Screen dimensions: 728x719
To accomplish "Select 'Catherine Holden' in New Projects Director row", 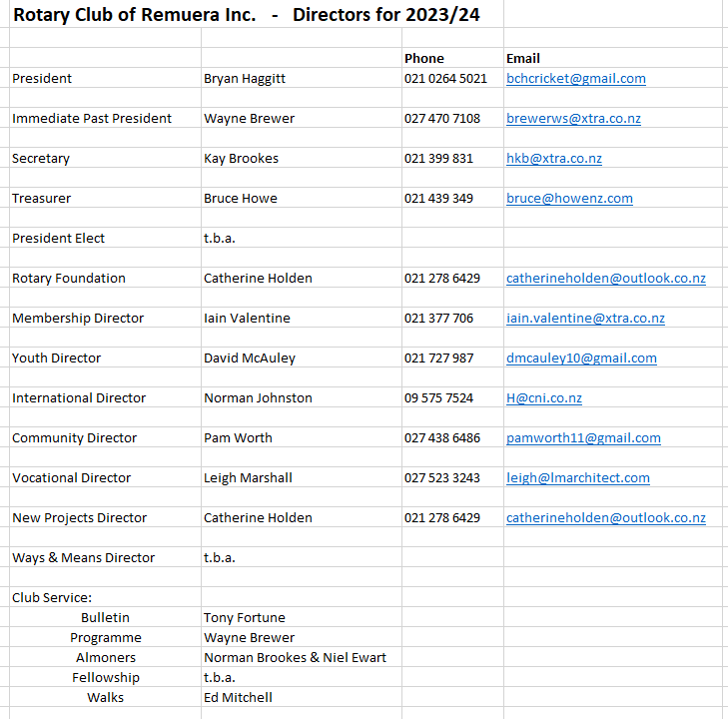I will [x=302, y=517].
